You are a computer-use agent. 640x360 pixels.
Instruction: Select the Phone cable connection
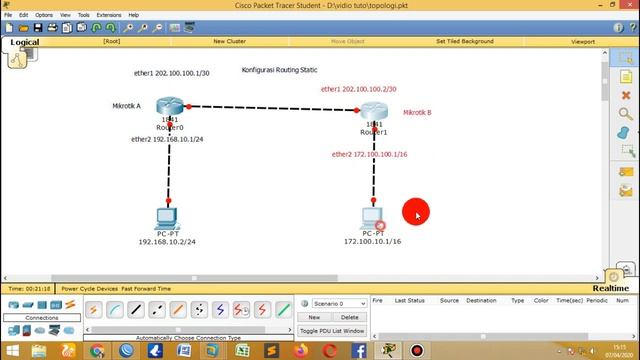tap(199, 310)
